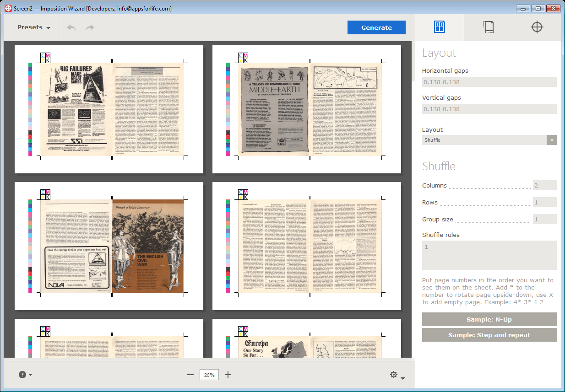Open the Presets dropdown

(33, 27)
